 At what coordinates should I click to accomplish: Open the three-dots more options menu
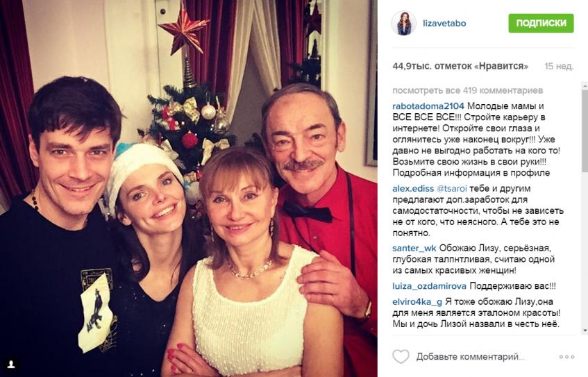[x=566, y=357]
